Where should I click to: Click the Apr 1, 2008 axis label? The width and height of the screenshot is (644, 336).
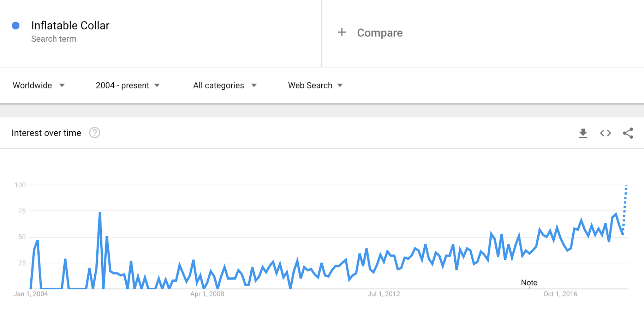point(207,294)
